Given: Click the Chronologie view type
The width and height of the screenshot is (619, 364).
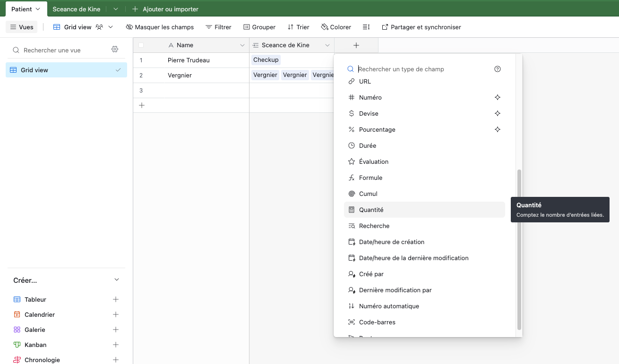Looking at the screenshot, I should 42,360.
